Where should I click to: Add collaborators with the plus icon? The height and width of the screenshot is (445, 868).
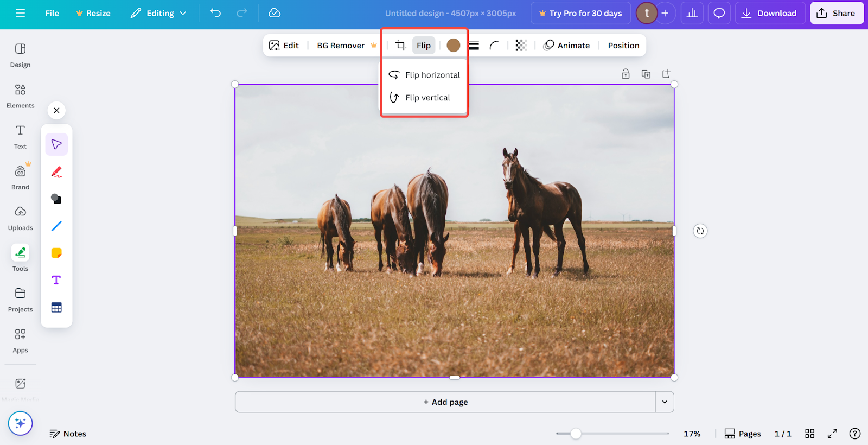[x=665, y=13]
